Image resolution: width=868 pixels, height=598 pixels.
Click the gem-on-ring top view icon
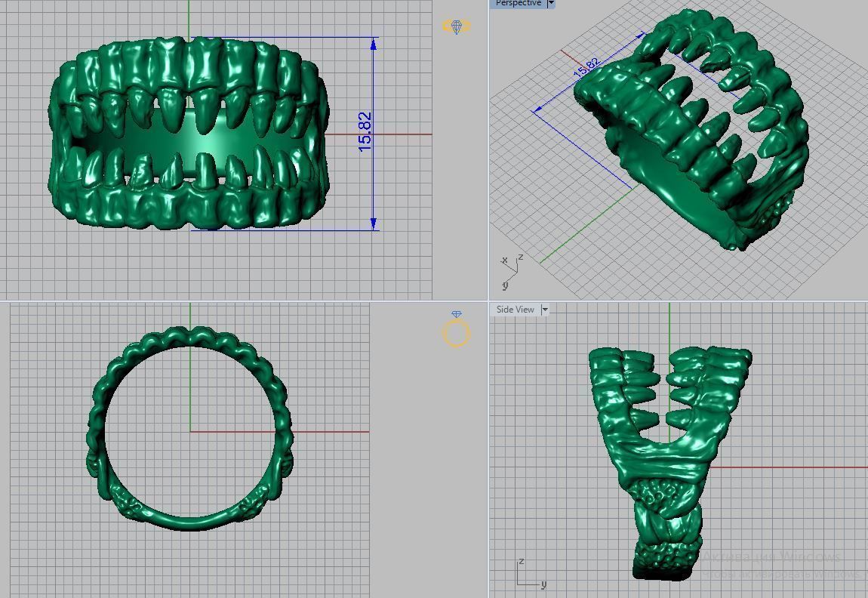click(x=456, y=26)
